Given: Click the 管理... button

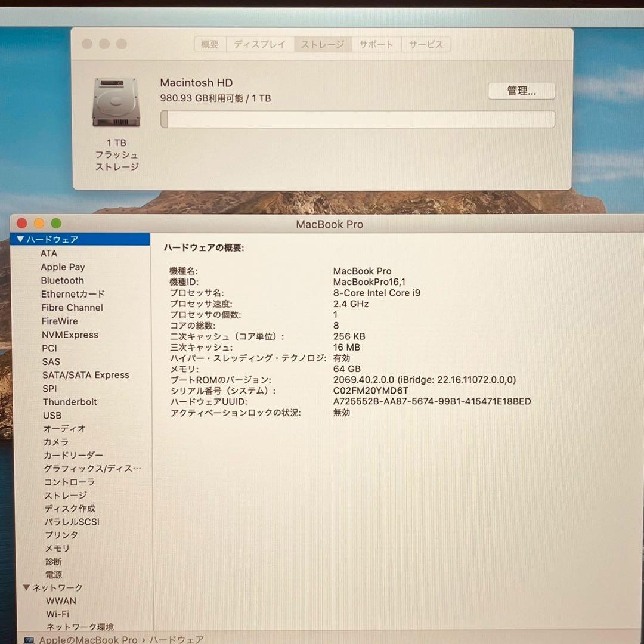Looking at the screenshot, I should 521,91.
